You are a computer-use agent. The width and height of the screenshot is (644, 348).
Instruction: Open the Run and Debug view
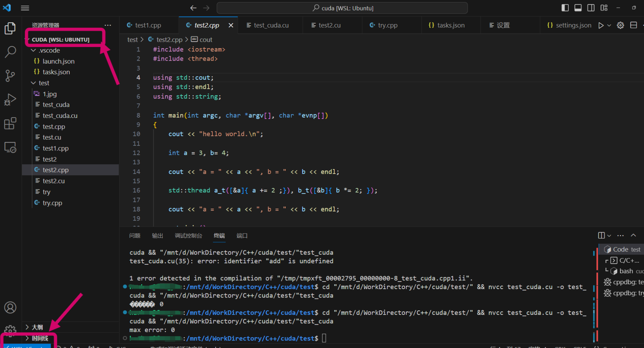click(10, 99)
